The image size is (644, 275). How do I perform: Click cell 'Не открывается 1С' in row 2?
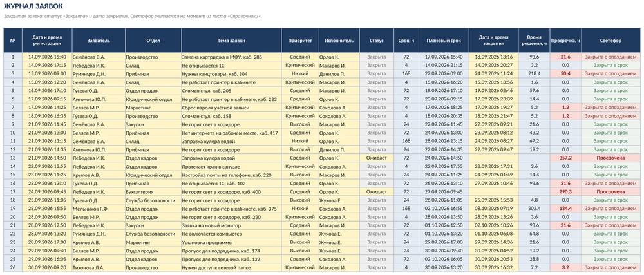pyautogui.click(x=231, y=65)
